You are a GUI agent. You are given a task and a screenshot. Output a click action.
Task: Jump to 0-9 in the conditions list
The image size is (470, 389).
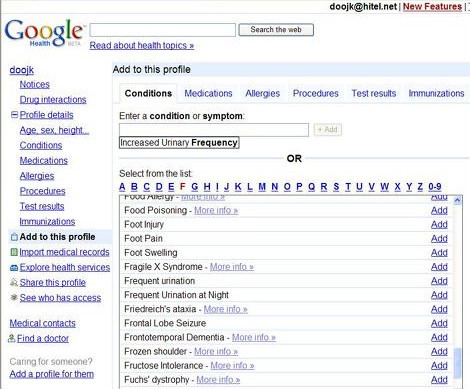coord(435,187)
